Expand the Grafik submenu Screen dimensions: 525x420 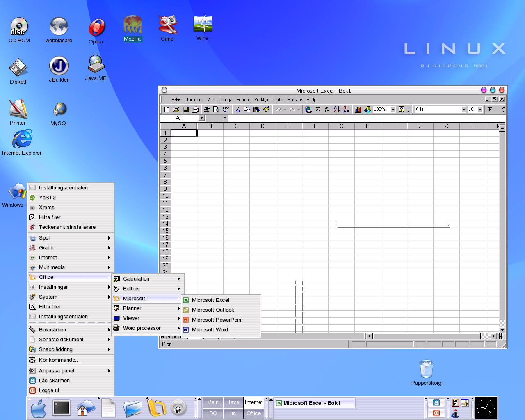70,248
